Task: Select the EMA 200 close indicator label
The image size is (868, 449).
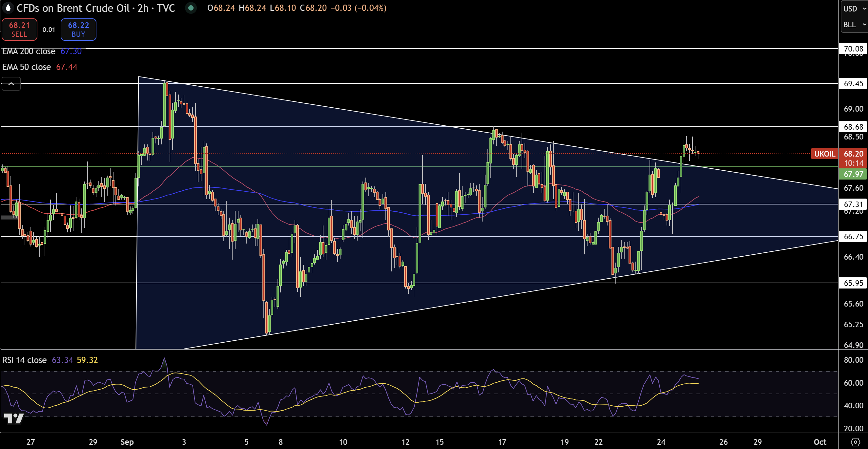Action: point(29,51)
